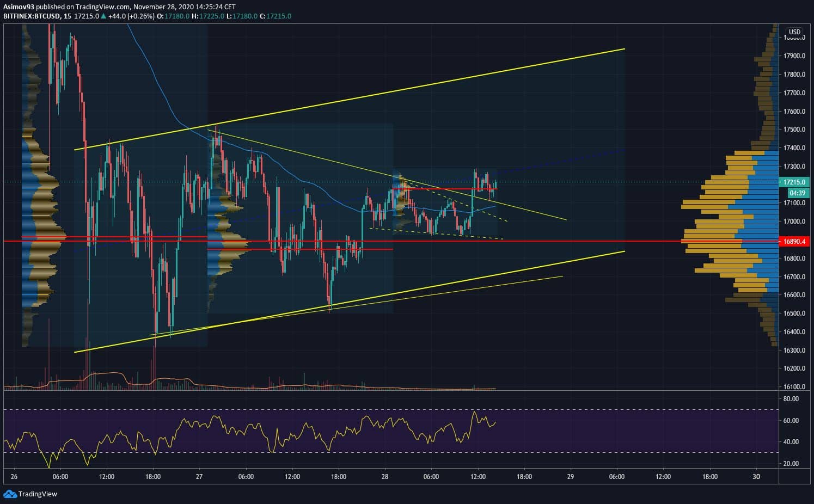814x504 pixels.
Task: Click the 04:39 candle countdown tag
Action: click(x=798, y=193)
